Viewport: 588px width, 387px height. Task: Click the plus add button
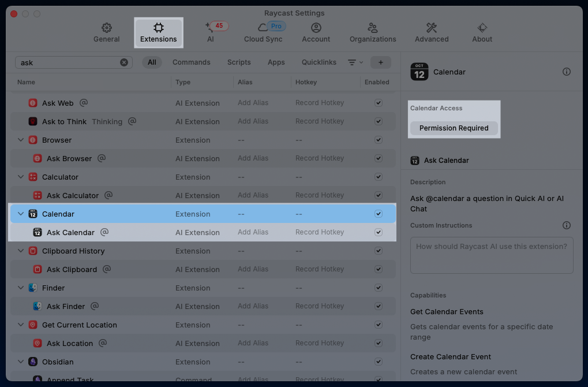tap(381, 62)
